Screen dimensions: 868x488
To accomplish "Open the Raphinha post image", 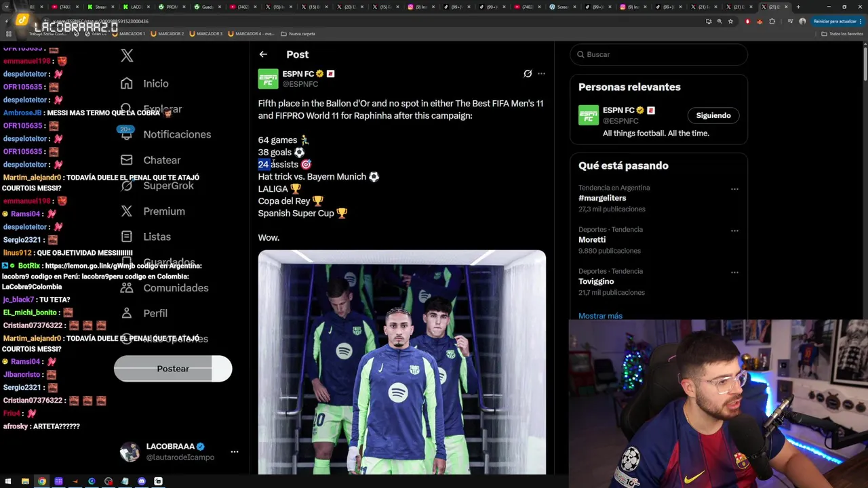I will (401, 363).
